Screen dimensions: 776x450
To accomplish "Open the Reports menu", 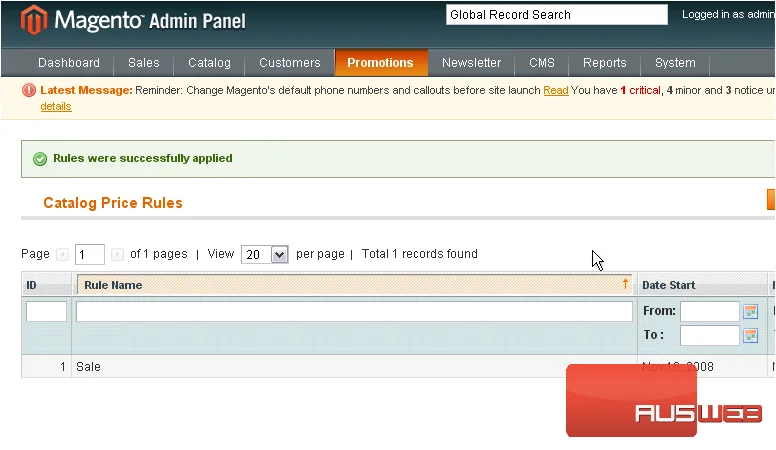I will (x=604, y=63).
